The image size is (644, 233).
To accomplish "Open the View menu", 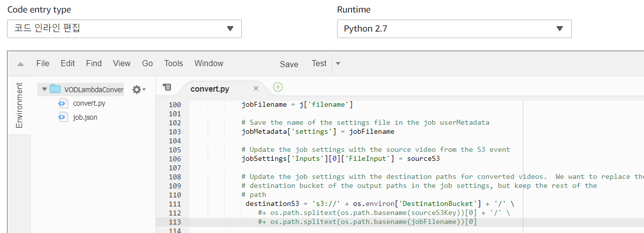I will (x=121, y=63).
